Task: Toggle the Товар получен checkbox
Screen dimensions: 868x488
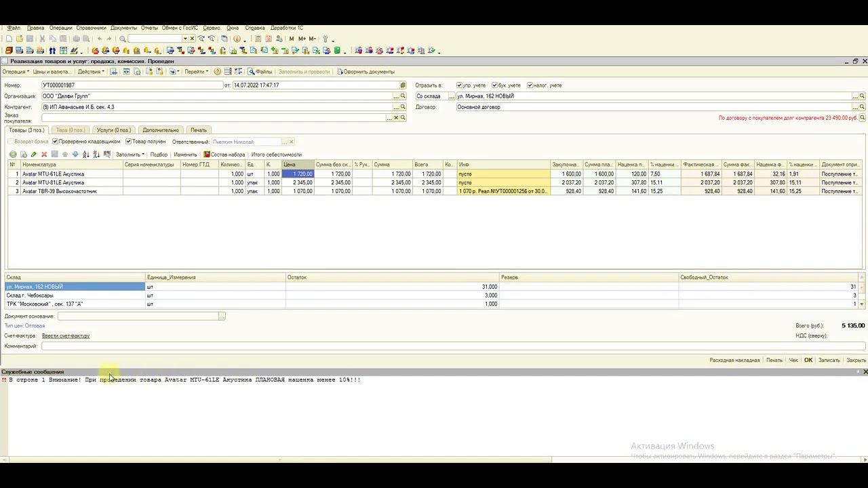Action: pyautogui.click(x=129, y=142)
